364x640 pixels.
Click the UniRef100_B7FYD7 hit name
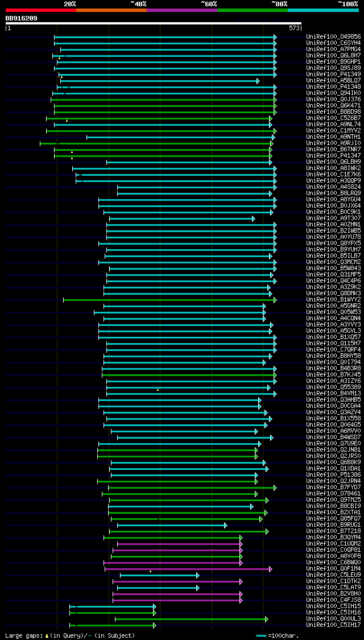[333, 488]
